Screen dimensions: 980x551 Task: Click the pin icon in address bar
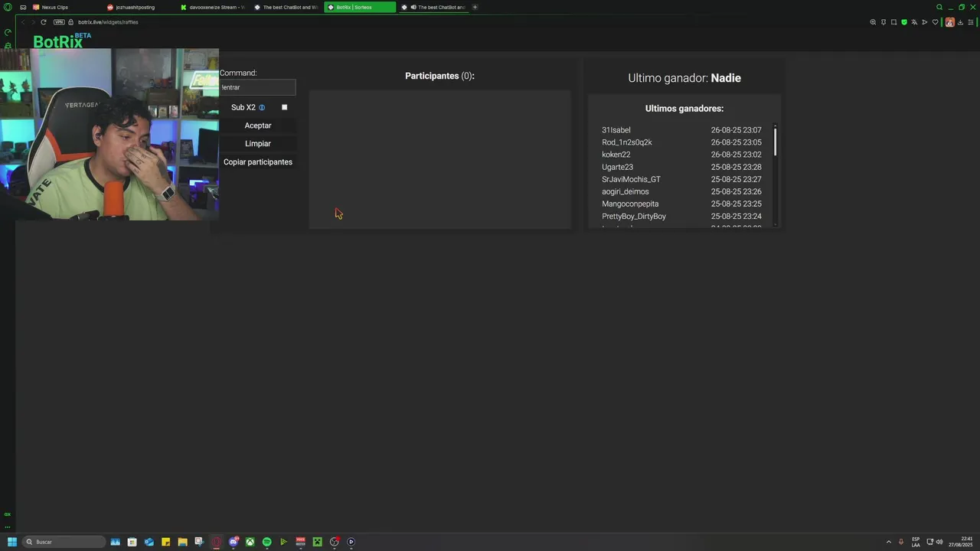coord(884,22)
